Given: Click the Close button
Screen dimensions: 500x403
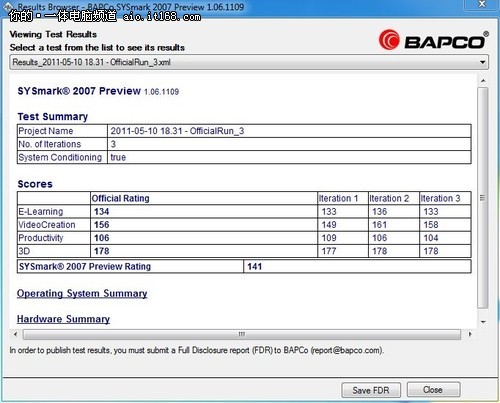Looking at the screenshot, I should (433, 390).
